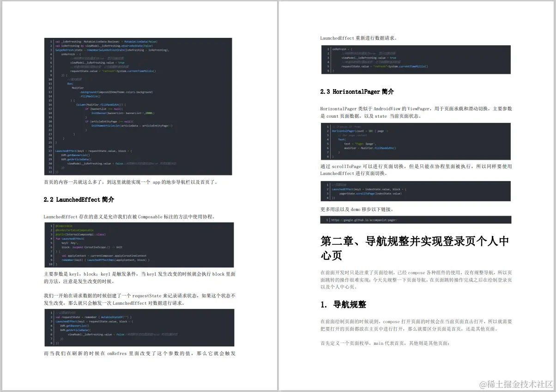This screenshot has width=556, height=392.
Task: Click the paragraph starting "我们一开始在请求数据的时候"
Action: pyautogui.click(x=139, y=299)
